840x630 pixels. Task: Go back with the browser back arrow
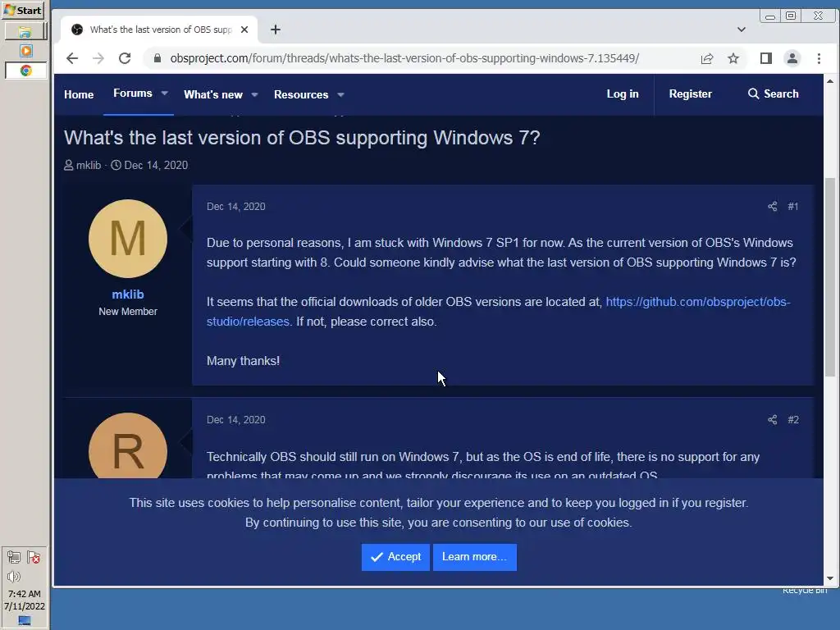pyautogui.click(x=72, y=58)
